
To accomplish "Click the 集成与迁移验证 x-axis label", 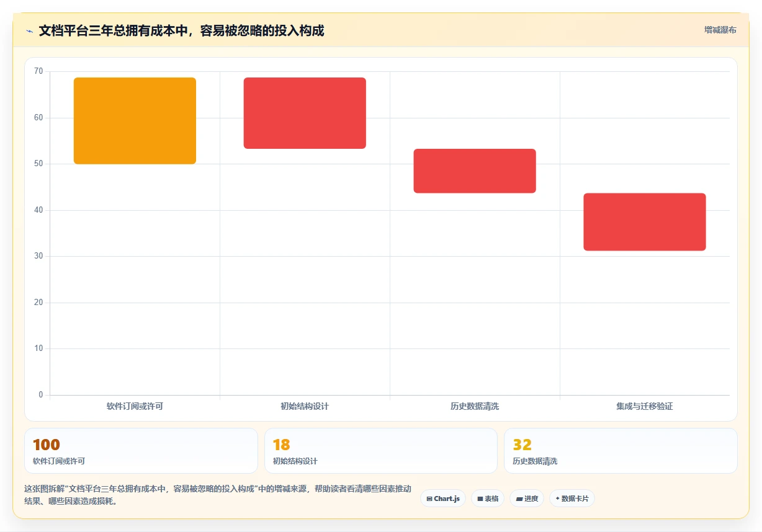I will [x=645, y=407].
